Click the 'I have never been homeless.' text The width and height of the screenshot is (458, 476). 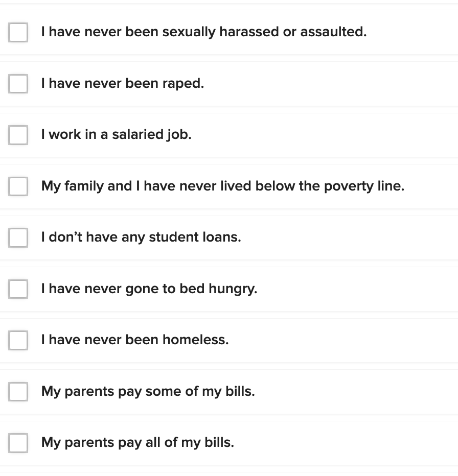coord(135,340)
